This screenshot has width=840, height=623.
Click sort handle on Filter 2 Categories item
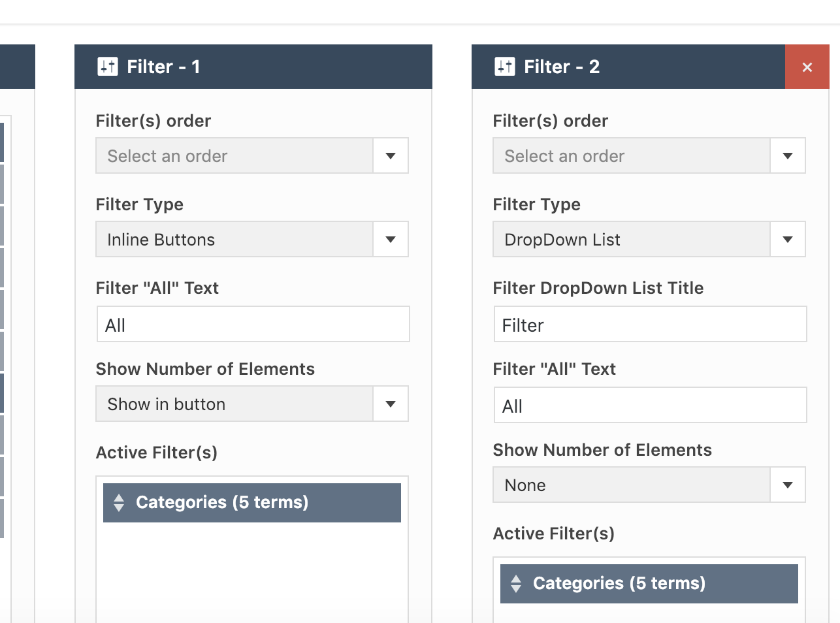[516, 583]
